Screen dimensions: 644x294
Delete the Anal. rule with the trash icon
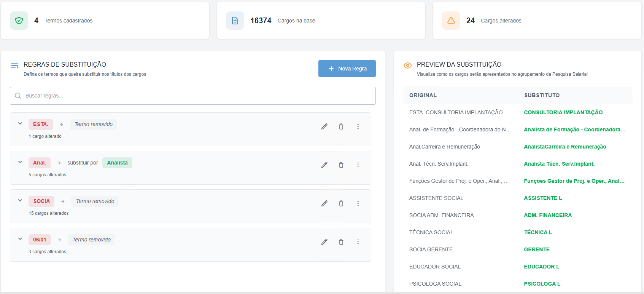(x=341, y=165)
